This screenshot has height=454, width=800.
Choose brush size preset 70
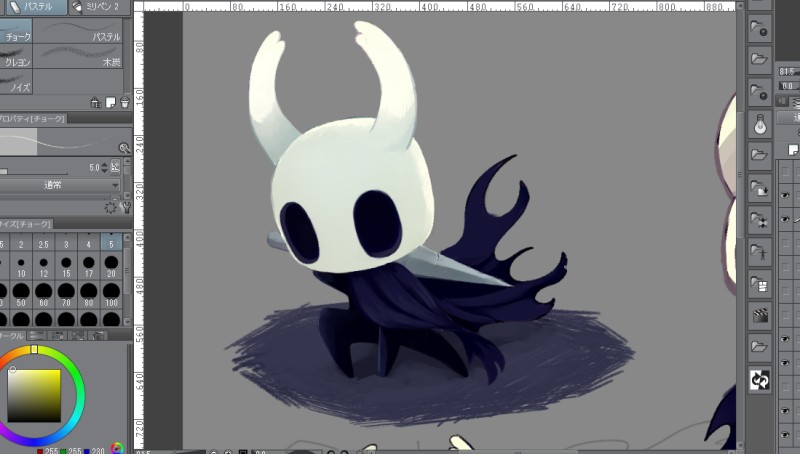pyautogui.click(x=66, y=295)
